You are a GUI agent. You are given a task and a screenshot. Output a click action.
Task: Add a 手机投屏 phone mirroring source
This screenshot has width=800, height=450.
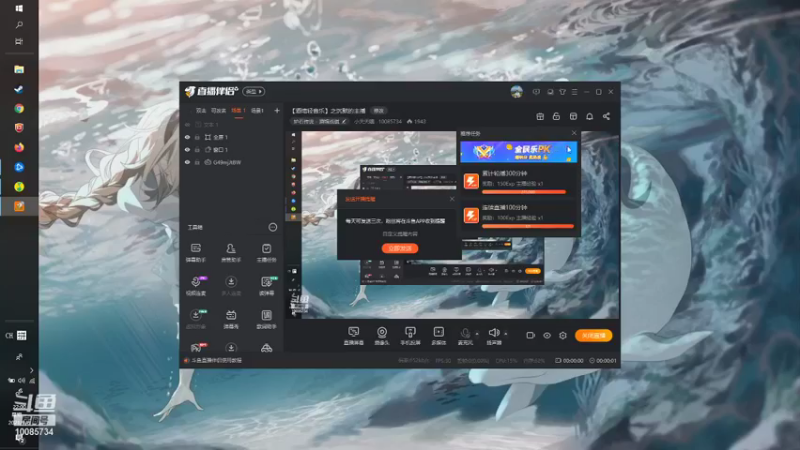pyautogui.click(x=410, y=336)
